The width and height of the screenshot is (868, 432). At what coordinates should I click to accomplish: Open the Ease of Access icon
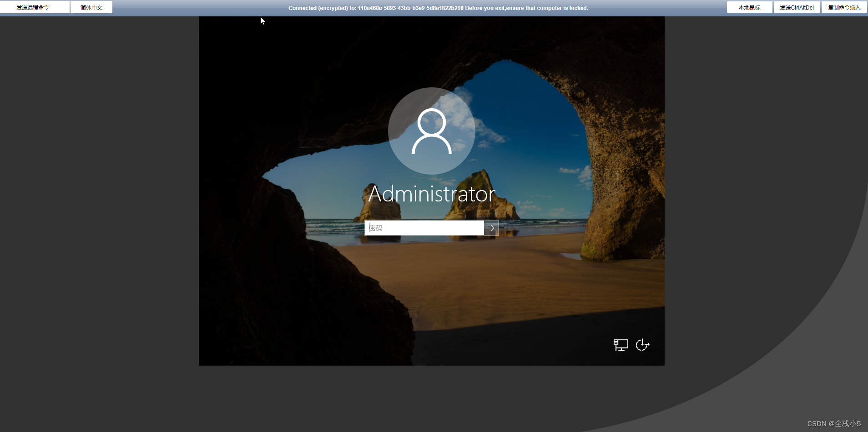pyautogui.click(x=642, y=345)
